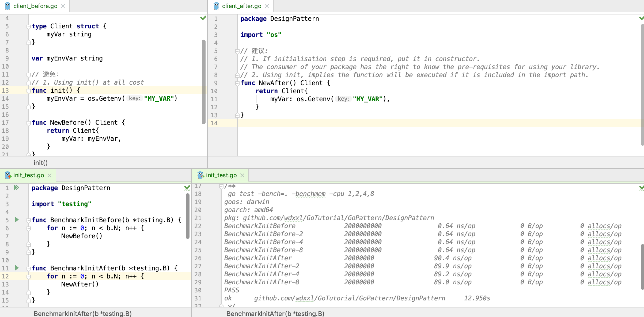Collapse BenchmarkInitBefore function fold marker
This screenshot has width=644, height=317.
point(28,220)
